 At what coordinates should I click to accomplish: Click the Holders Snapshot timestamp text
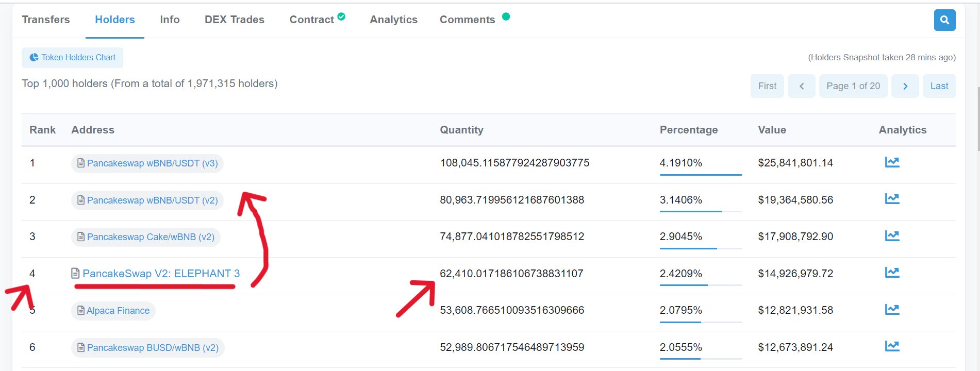(882, 57)
